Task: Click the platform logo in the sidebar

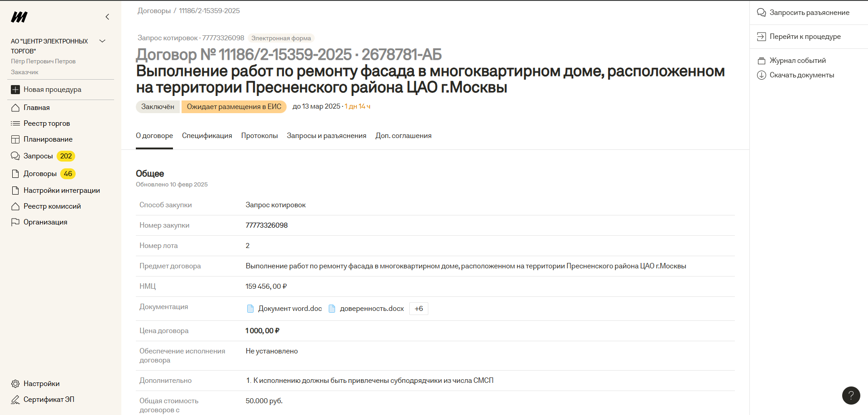Action: 19,17
